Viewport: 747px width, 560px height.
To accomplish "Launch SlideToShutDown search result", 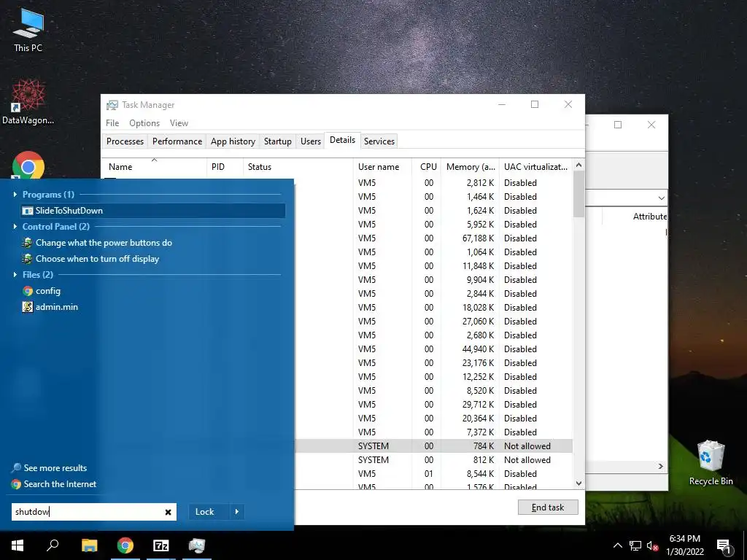I will tap(153, 211).
